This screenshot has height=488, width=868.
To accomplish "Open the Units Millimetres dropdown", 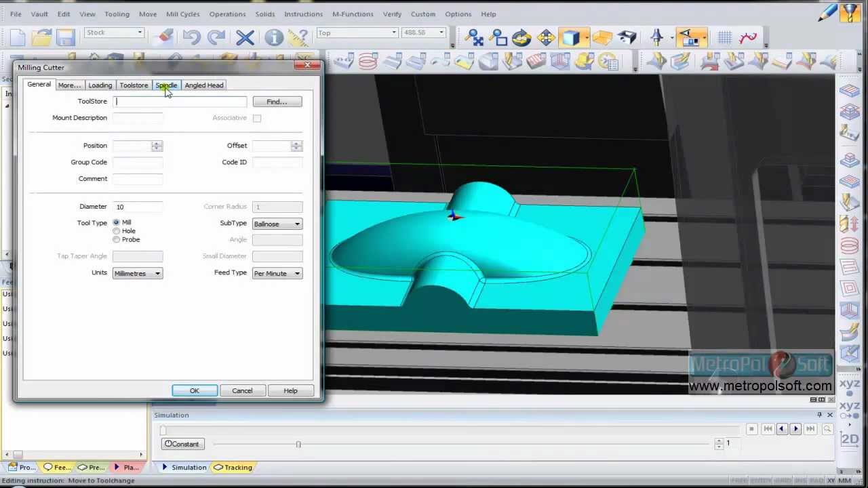I will tap(138, 273).
